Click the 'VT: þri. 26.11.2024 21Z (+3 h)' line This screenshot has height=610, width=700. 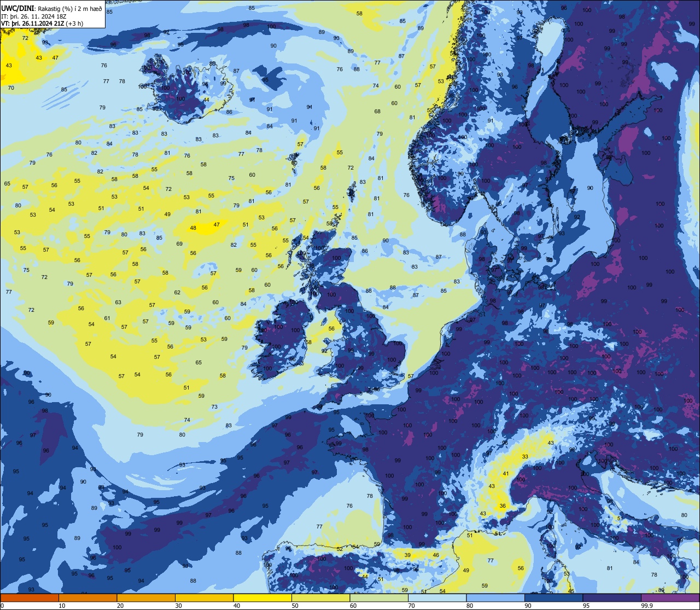coord(43,24)
